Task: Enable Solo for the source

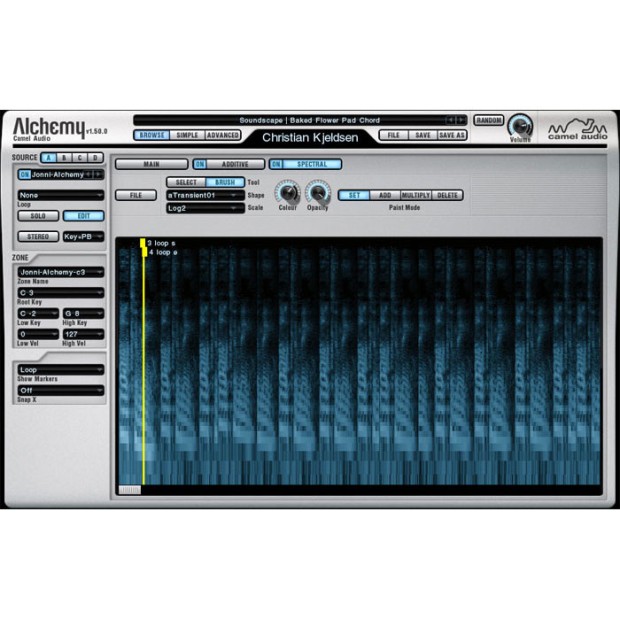Action: 38,216
